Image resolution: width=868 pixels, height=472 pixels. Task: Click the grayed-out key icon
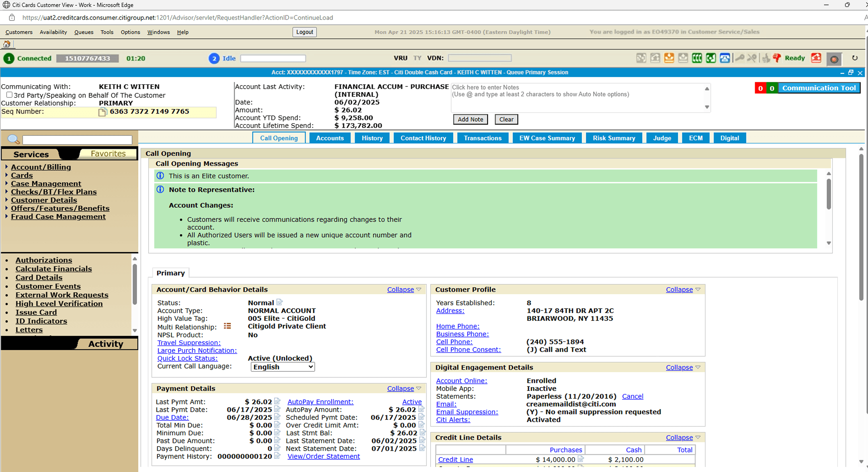pos(739,58)
